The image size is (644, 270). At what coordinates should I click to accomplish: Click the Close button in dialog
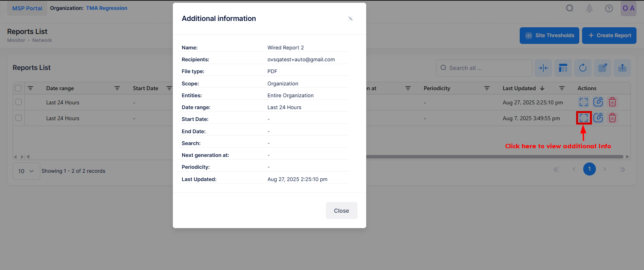[341, 211]
